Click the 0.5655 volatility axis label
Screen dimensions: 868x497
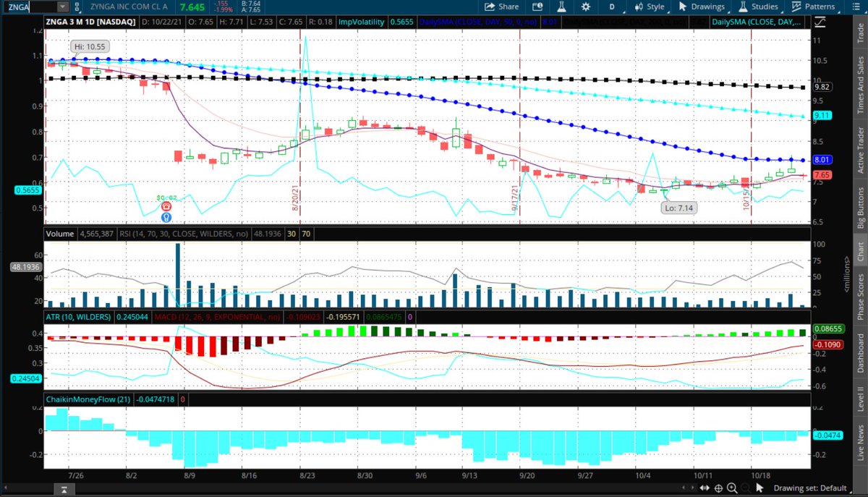(27, 190)
